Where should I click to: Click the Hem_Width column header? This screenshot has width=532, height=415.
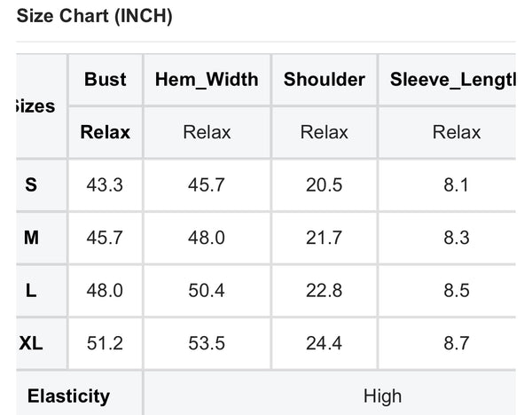pyautogui.click(x=207, y=79)
